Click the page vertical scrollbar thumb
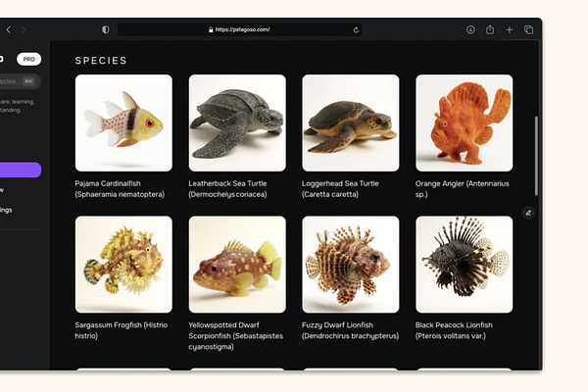Screen dimensions: 588x392 pos(536,156)
